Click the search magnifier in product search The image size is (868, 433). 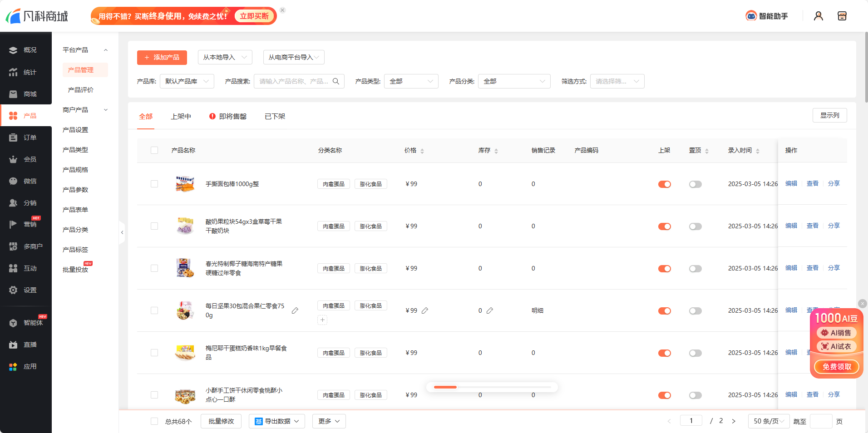tap(336, 81)
